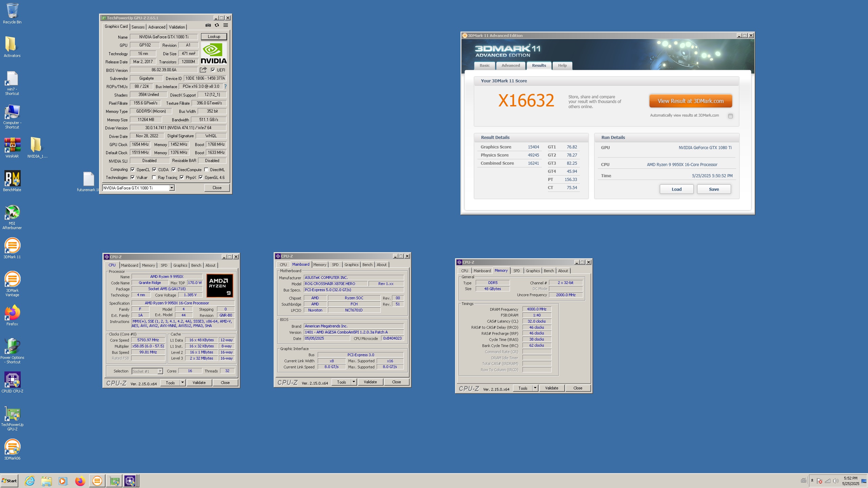
Task: Click the Save button in 3DMark 11
Action: tap(714, 189)
